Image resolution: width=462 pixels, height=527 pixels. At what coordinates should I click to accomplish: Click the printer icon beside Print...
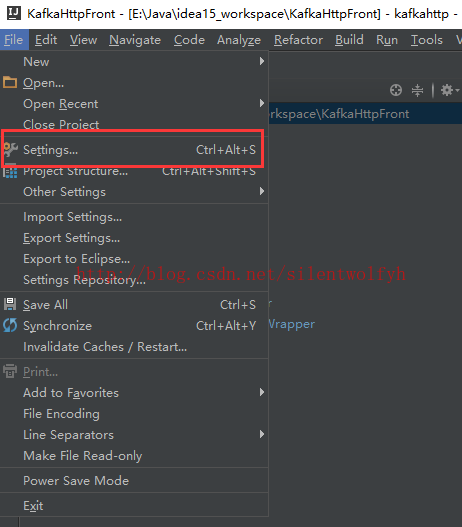(10, 371)
